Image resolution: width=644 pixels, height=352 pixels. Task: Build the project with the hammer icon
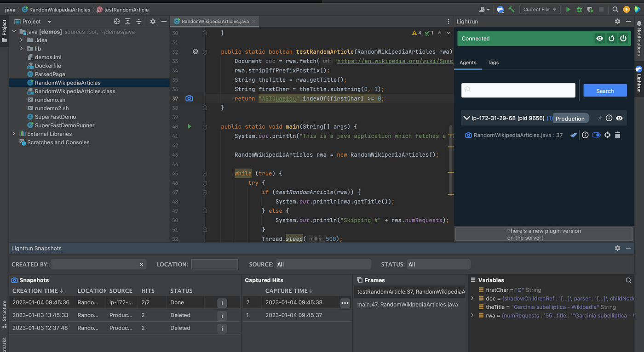pyautogui.click(x=512, y=9)
